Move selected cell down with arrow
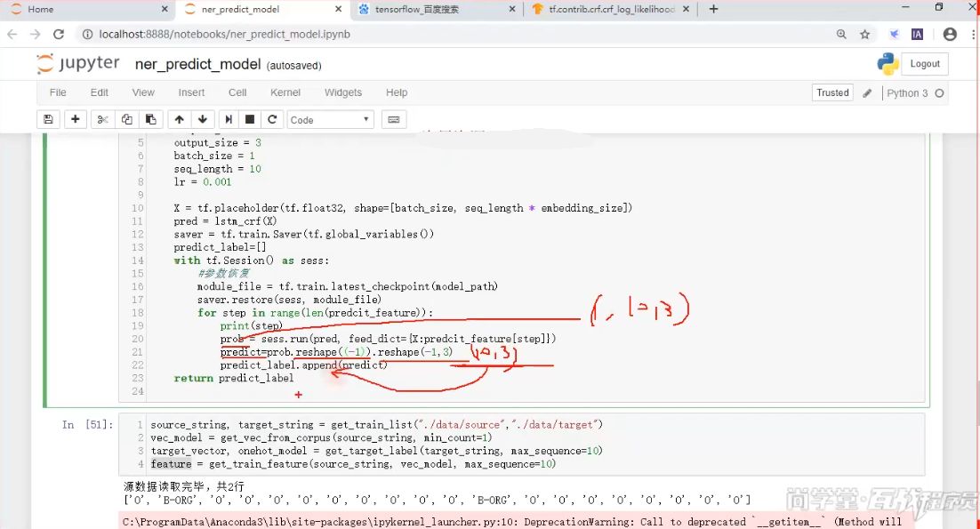The height and width of the screenshot is (529, 980). (203, 119)
